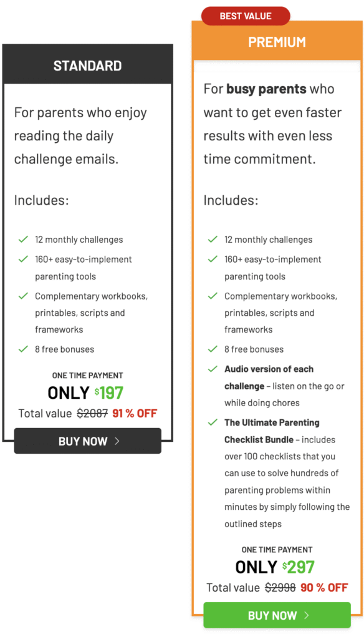Click checkmark beside Standard 160+ parenting tools
The image size is (364, 639).
point(23,259)
